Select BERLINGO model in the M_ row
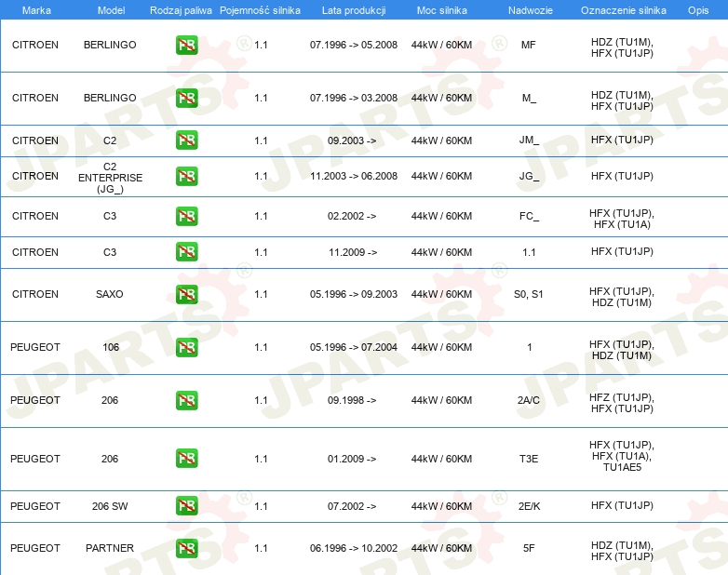The width and height of the screenshot is (728, 575). (x=110, y=98)
